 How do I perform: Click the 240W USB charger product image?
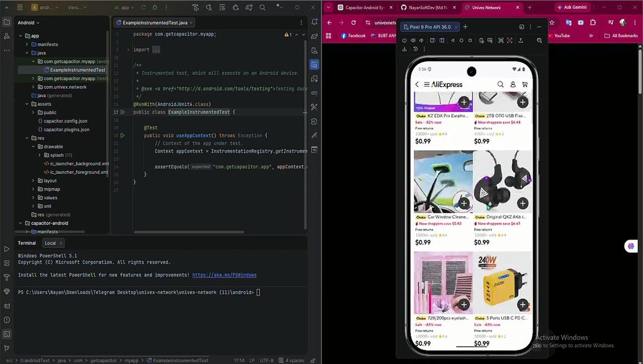pos(502,282)
